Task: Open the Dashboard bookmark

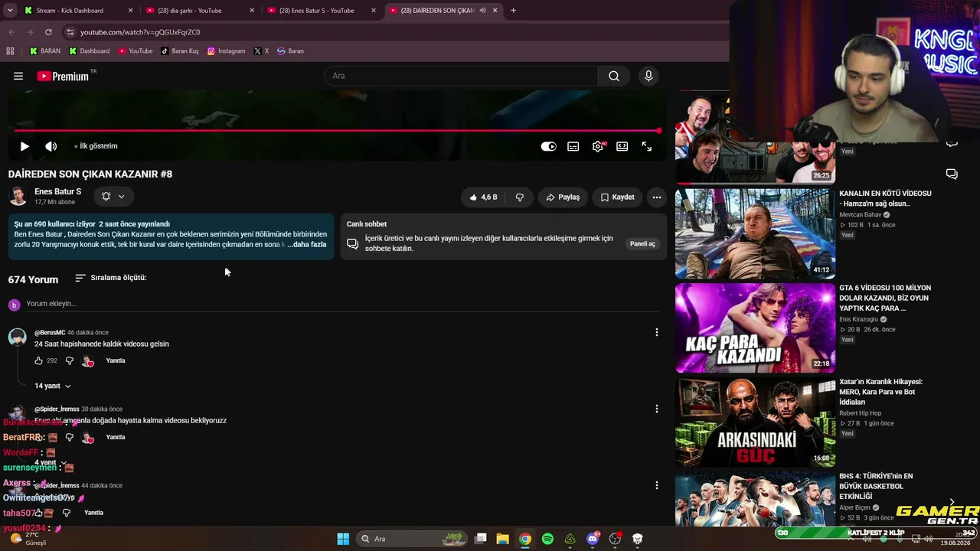Action: pyautogui.click(x=90, y=51)
